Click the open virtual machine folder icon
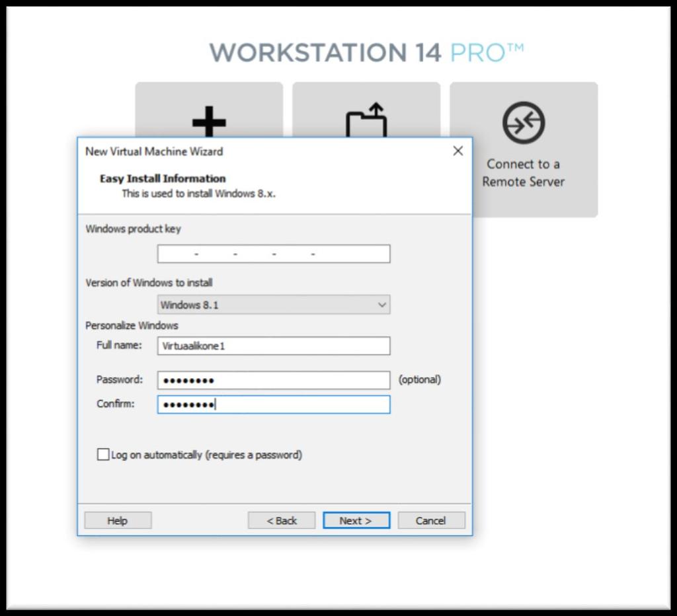677x616 pixels. [x=366, y=120]
